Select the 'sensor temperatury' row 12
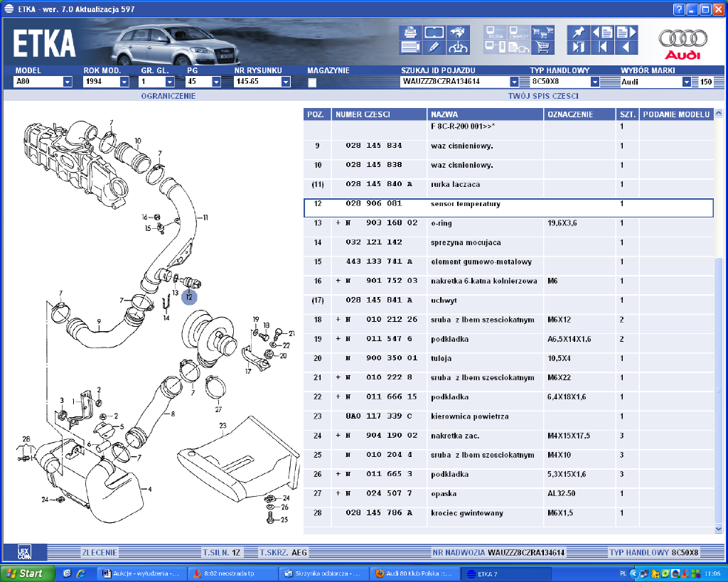The image size is (728, 582). (508, 208)
